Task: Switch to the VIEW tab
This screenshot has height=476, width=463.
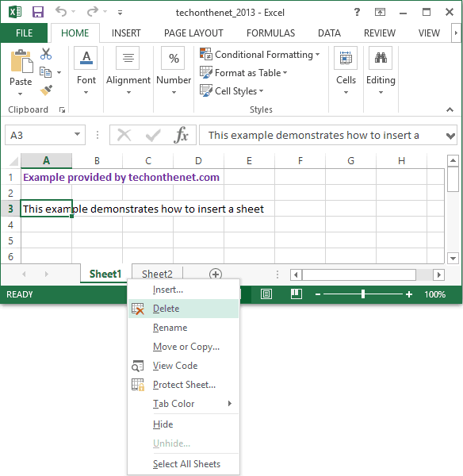Action: [x=429, y=33]
